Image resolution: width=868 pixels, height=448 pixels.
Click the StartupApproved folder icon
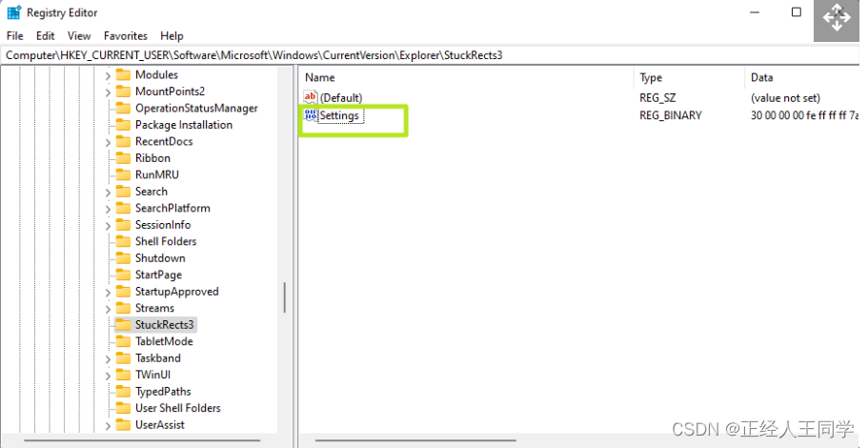click(x=124, y=292)
